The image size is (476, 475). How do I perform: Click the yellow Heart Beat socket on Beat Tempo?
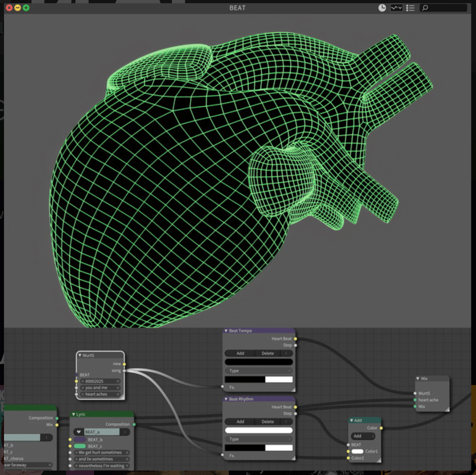tap(296, 339)
